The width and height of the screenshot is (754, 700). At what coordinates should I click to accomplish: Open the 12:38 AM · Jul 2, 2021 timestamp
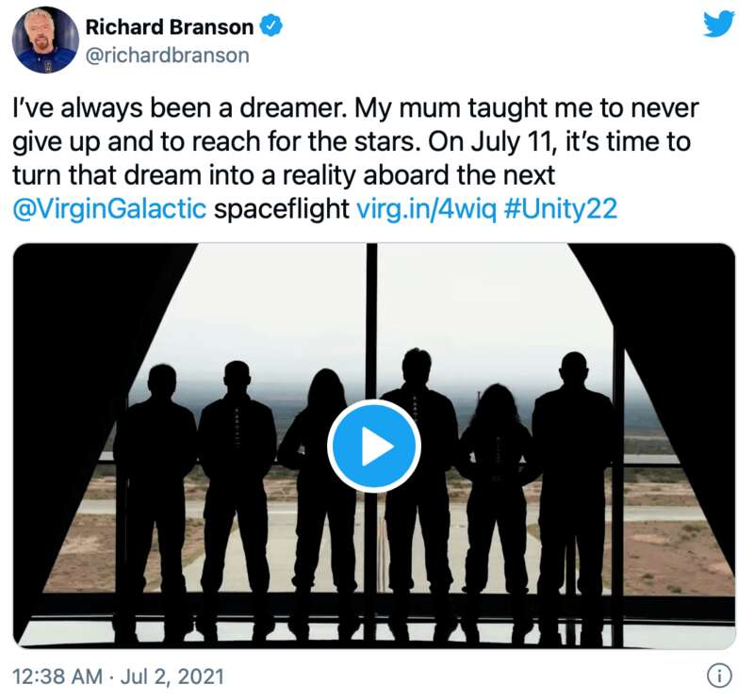coord(118,676)
